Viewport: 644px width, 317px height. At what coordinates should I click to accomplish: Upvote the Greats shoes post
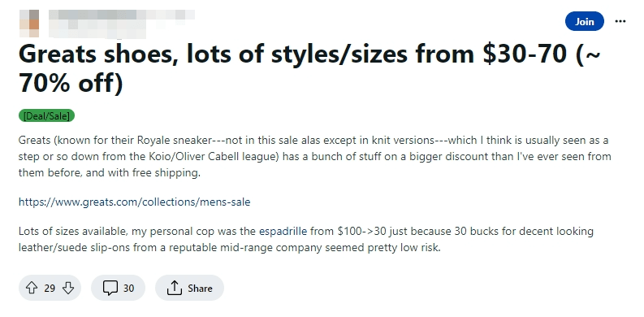click(x=32, y=288)
